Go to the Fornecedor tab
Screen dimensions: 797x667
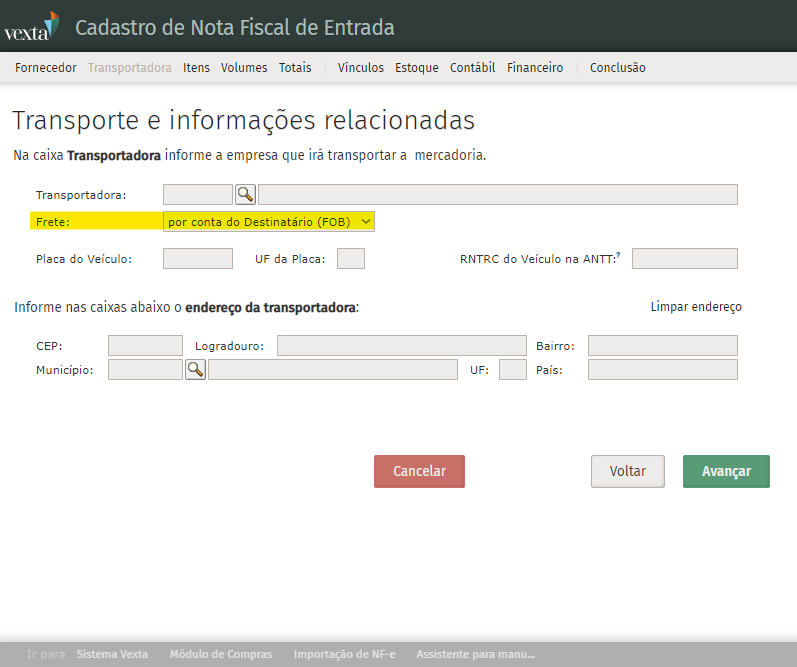click(46, 68)
